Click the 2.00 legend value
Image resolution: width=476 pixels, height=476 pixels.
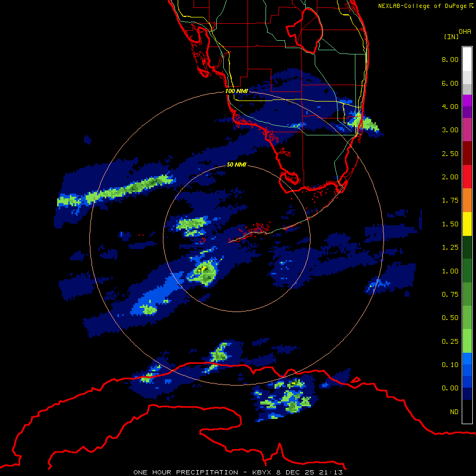(450, 177)
